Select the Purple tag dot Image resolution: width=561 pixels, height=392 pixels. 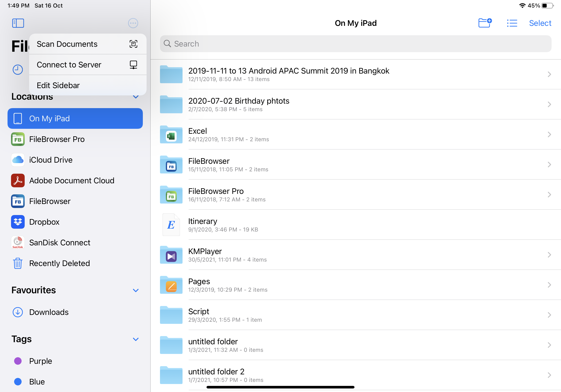(x=18, y=361)
